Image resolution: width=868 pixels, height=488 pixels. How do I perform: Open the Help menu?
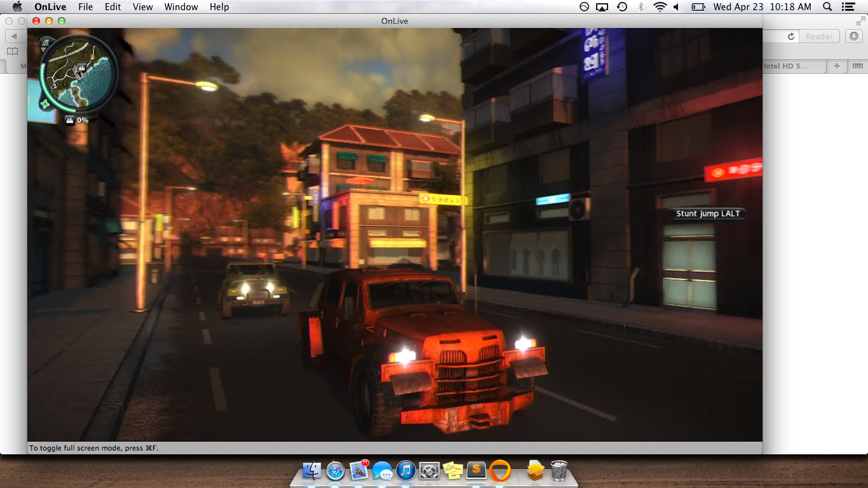[x=219, y=7]
